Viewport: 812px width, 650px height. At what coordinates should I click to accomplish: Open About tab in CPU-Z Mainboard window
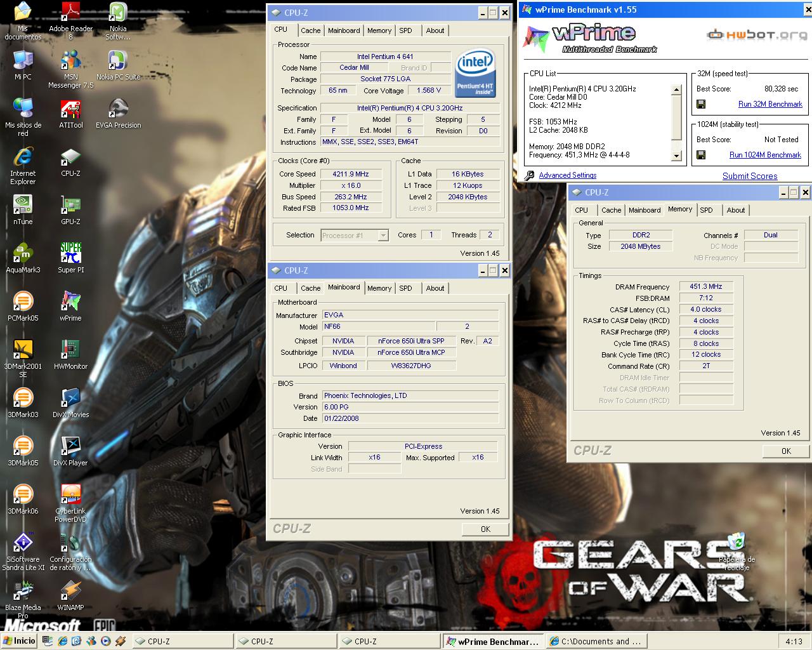click(x=435, y=288)
